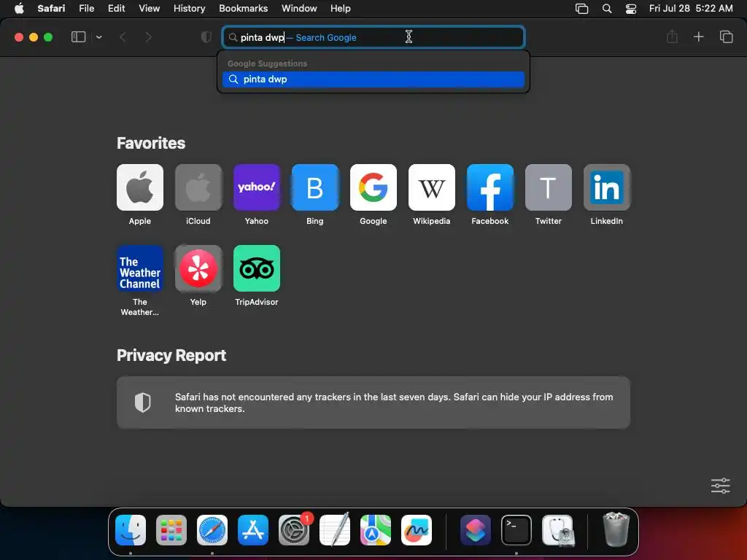This screenshot has width=747, height=560.
Task: Open Launchpad from the Dock
Action: pyautogui.click(x=171, y=530)
